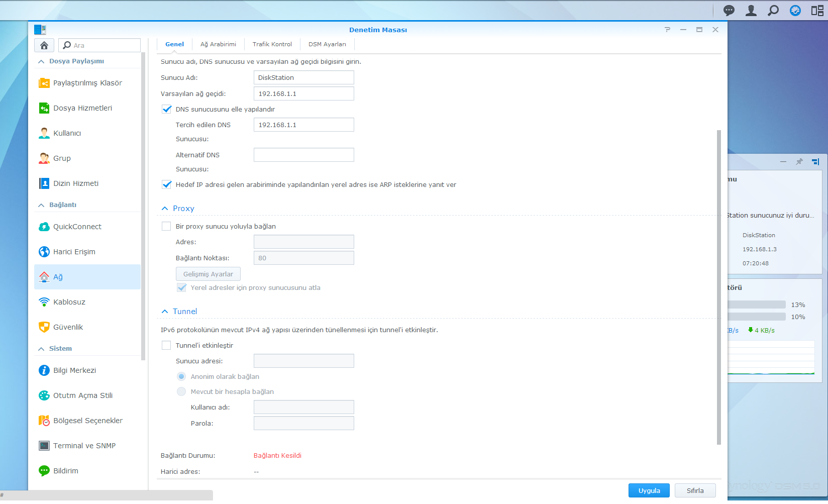Open the user account icon in taskbar

[751, 11]
